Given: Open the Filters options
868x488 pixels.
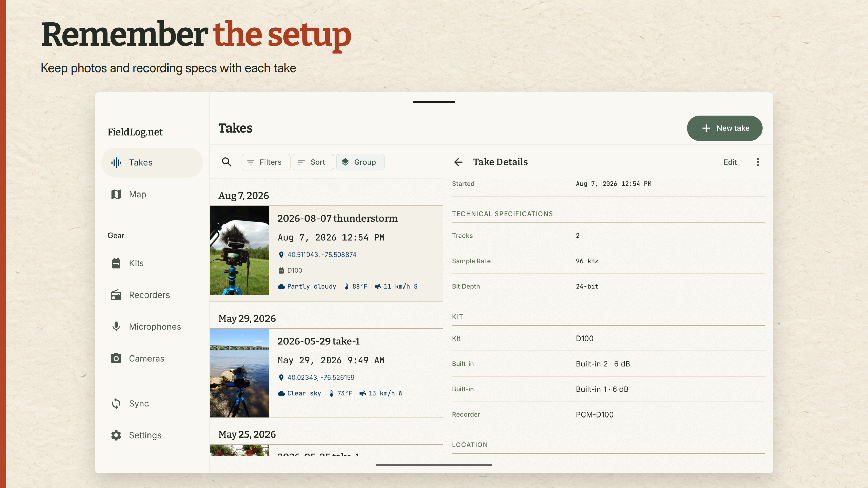Looking at the screenshot, I should (266, 162).
